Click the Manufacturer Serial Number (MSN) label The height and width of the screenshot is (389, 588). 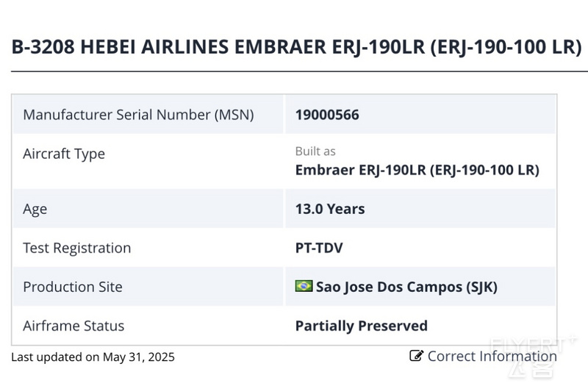coord(138,115)
